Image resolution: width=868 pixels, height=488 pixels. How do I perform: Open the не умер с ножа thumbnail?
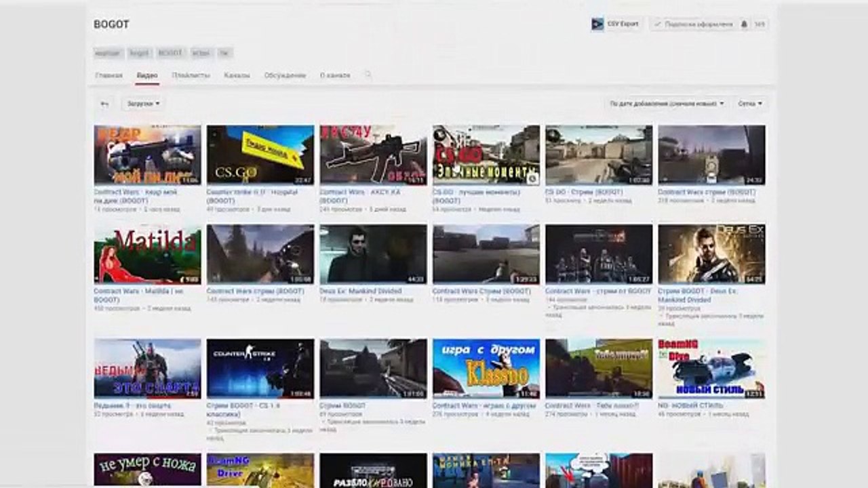[147, 470]
